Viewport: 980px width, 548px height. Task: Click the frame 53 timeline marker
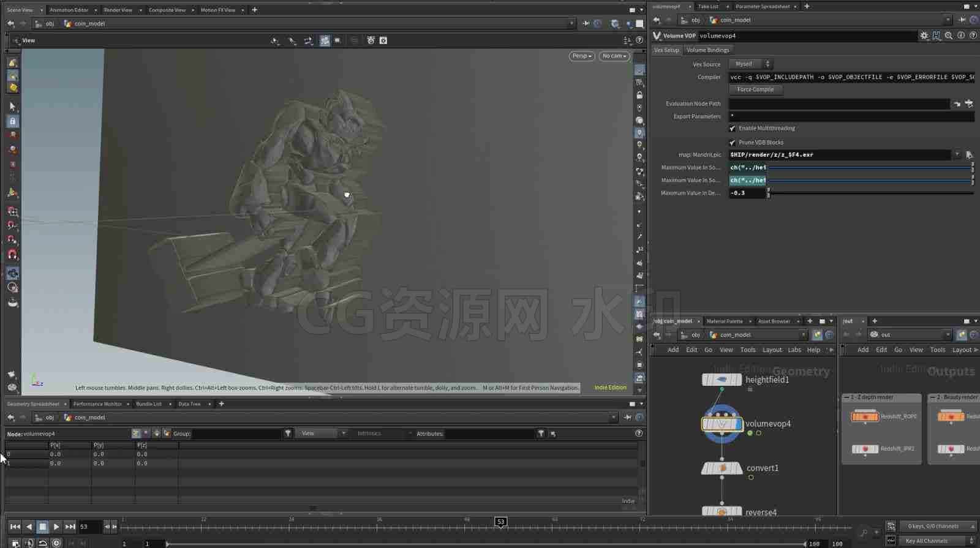[x=500, y=522]
